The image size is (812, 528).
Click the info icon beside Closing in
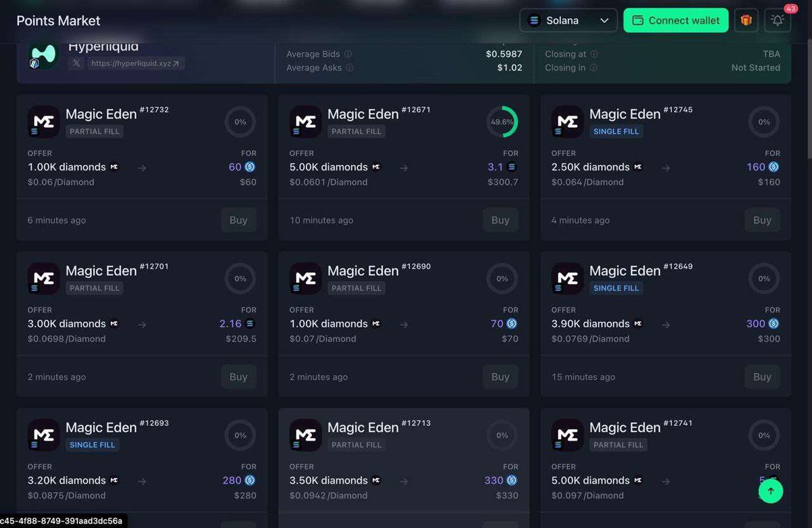[x=593, y=68]
